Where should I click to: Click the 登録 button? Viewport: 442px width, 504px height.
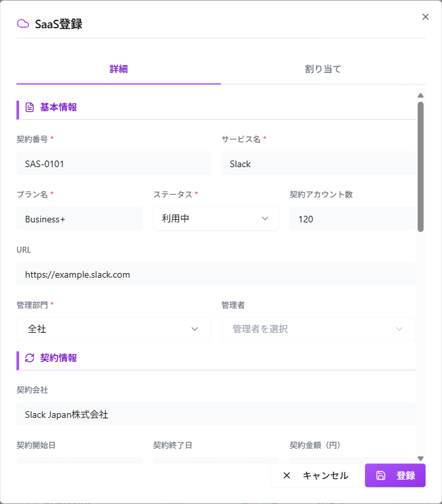tap(395, 476)
